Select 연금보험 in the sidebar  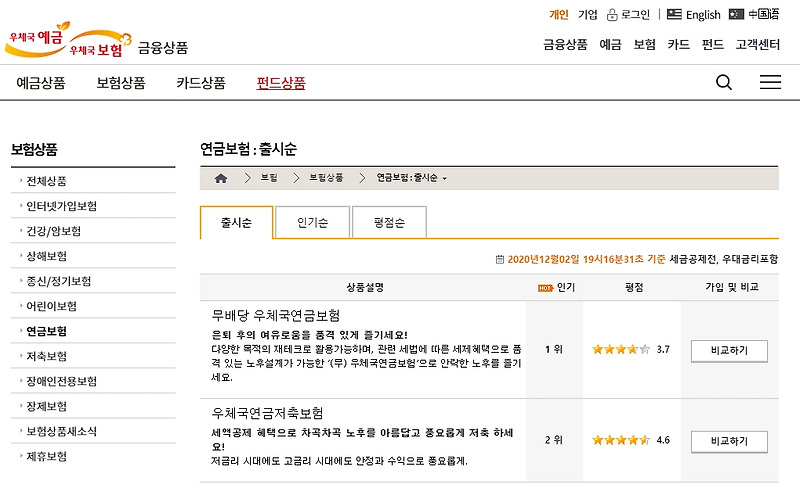click(x=46, y=331)
